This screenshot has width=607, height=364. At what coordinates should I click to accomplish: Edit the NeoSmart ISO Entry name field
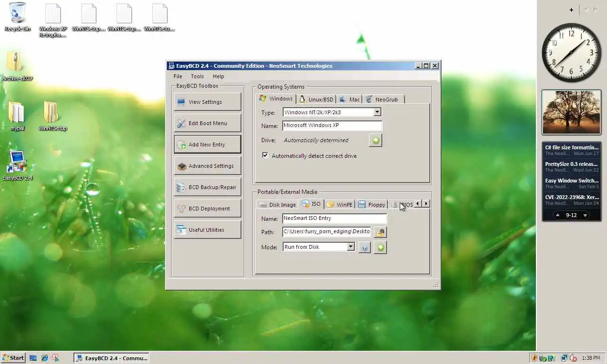coord(334,218)
